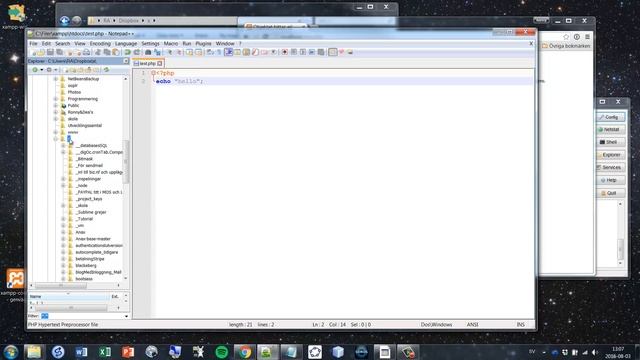Screen dimensions: 640x360
Task: Click the Playback macro icon
Action: tap(302, 52)
